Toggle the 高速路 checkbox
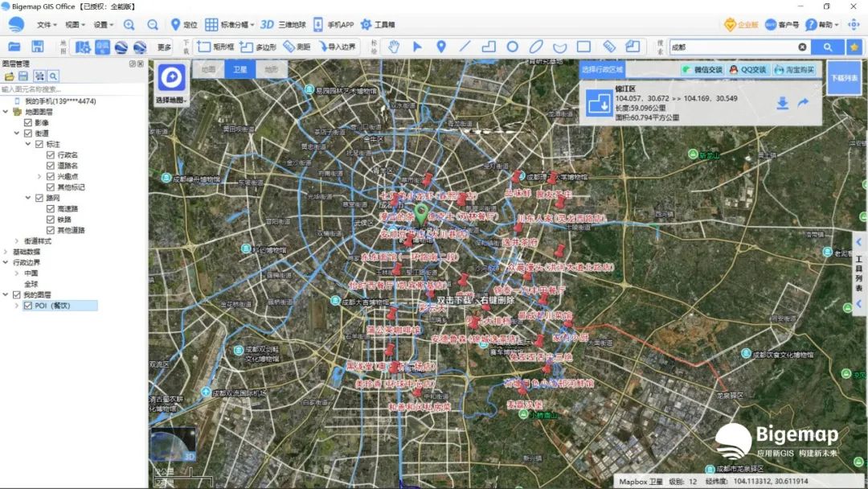868x489 pixels. [x=51, y=208]
